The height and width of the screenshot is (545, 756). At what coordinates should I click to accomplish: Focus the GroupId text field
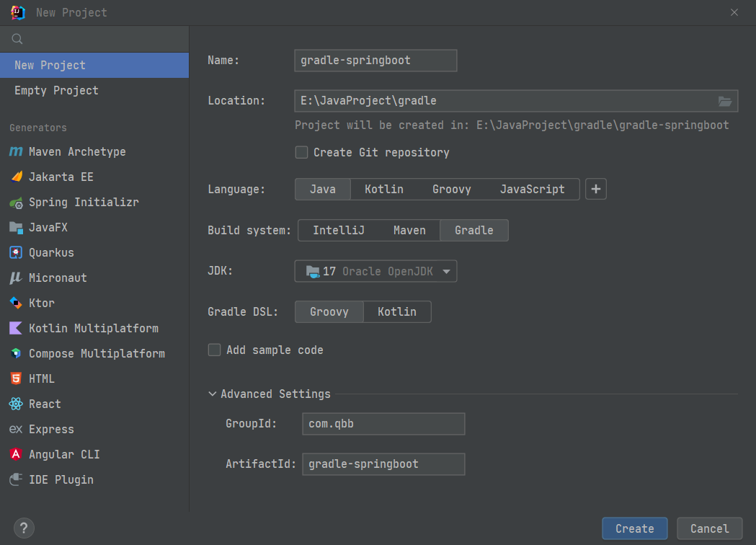383,423
